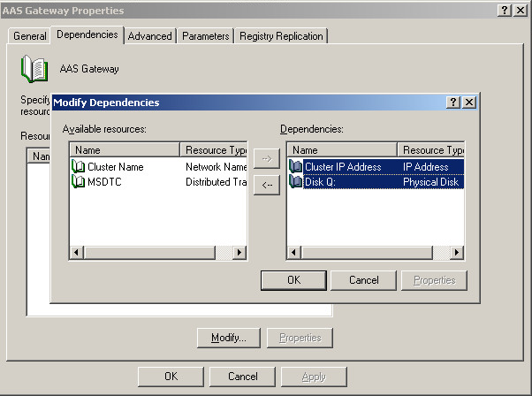Screen dimensions: 532x396
Task: Open the Registry Replication tab
Action: [281, 36]
